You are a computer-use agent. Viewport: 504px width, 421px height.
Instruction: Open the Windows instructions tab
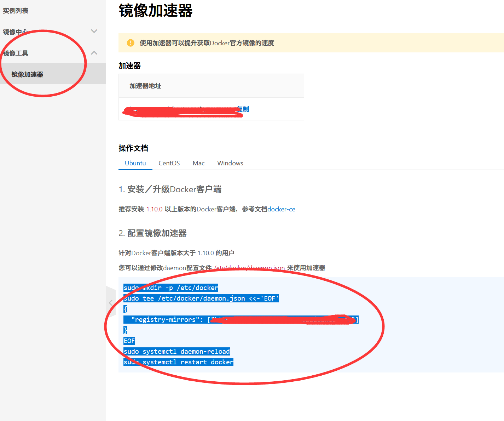[230, 163]
